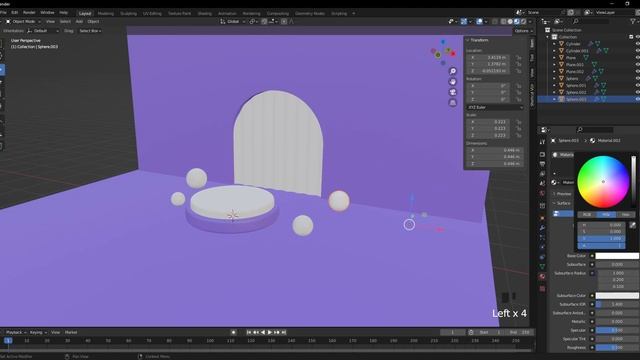The width and height of the screenshot is (640, 360).
Task: Open the Render properties tab icon
Action: click(542, 155)
